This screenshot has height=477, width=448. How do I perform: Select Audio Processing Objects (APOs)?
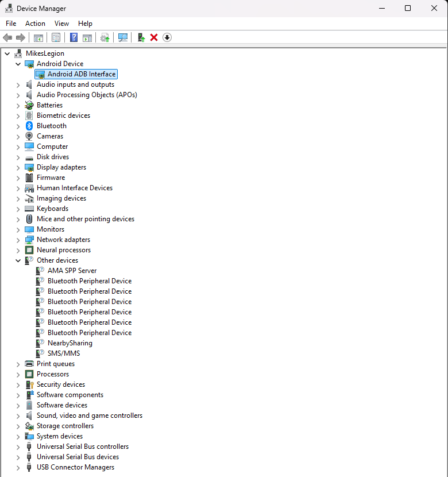coord(87,95)
